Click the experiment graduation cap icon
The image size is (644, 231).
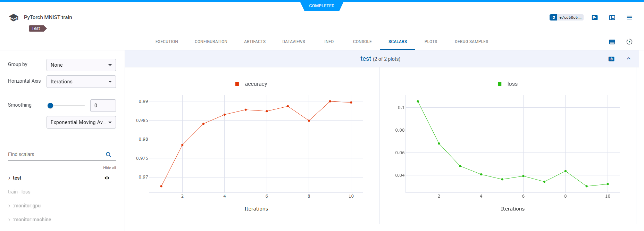click(14, 18)
